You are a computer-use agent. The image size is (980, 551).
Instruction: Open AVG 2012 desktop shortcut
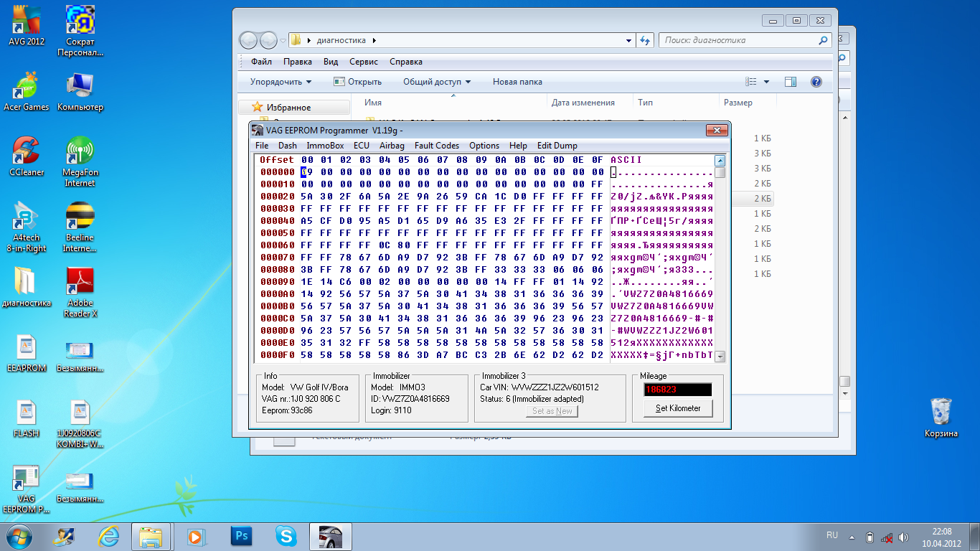pyautogui.click(x=27, y=25)
